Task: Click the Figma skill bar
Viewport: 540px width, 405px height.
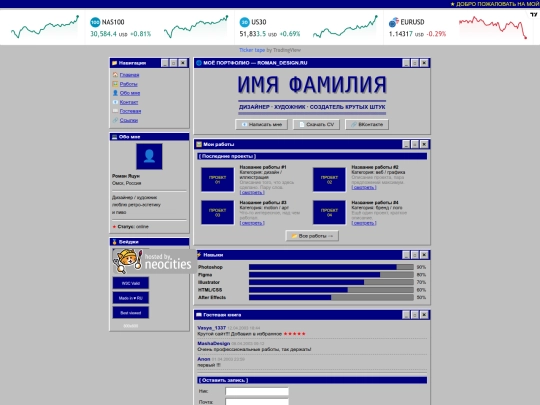Action: pos(331,274)
